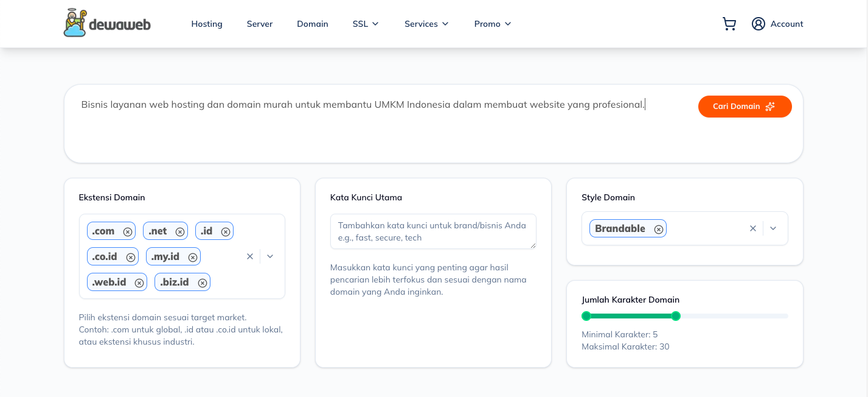Go to Hosting in navigation

207,24
